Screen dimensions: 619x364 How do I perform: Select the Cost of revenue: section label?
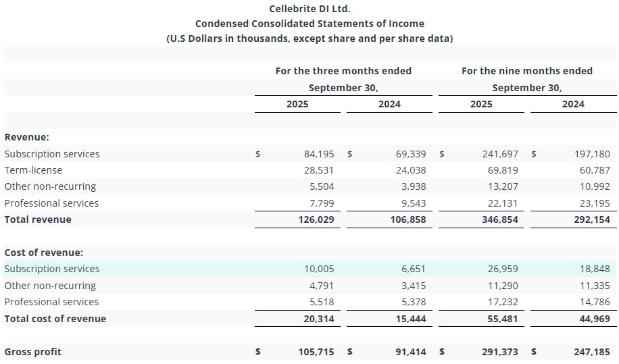click(44, 253)
